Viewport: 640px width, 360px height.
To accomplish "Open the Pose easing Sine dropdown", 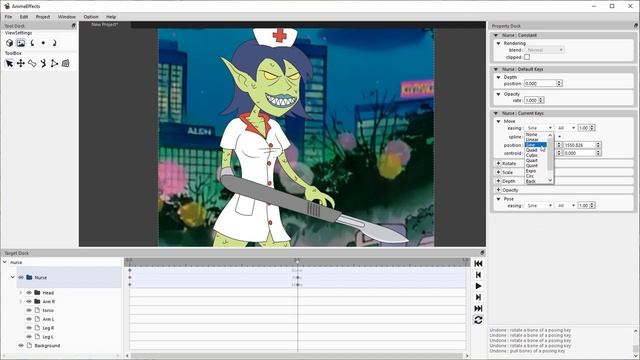I will click(x=539, y=206).
